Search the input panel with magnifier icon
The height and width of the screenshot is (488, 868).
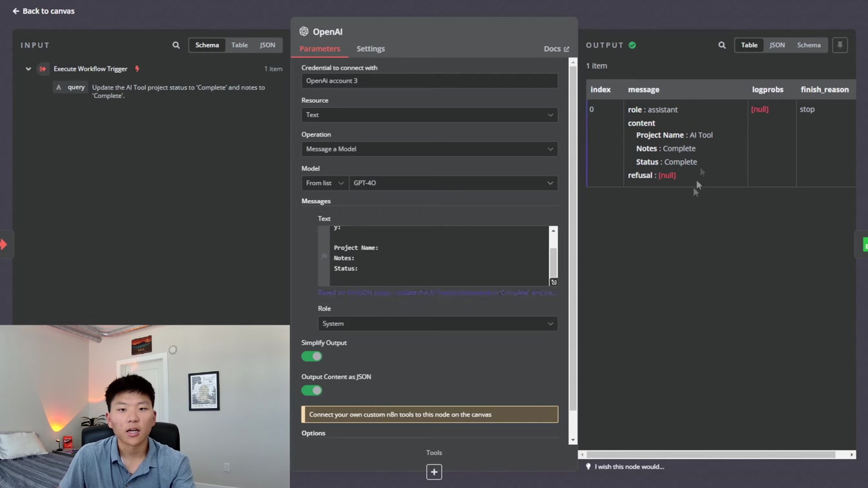[176, 45]
